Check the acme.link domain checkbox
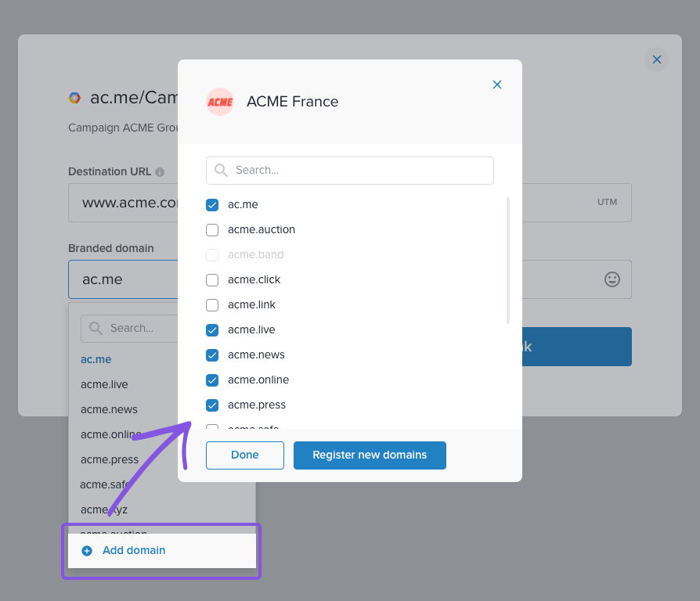This screenshot has height=601, width=700. tap(212, 304)
